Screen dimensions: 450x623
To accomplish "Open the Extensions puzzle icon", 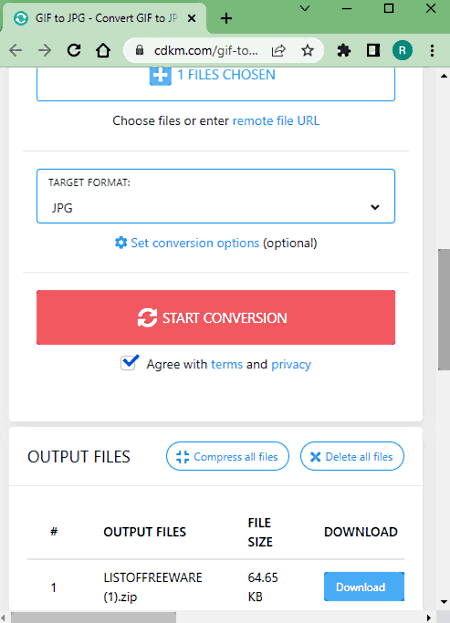I will coord(344,50).
